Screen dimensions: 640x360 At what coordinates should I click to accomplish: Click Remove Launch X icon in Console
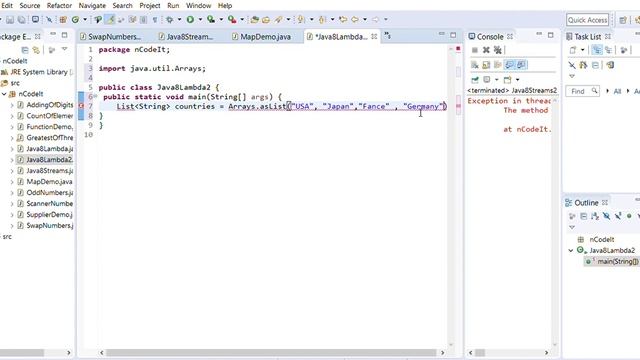click(x=486, y=50)
